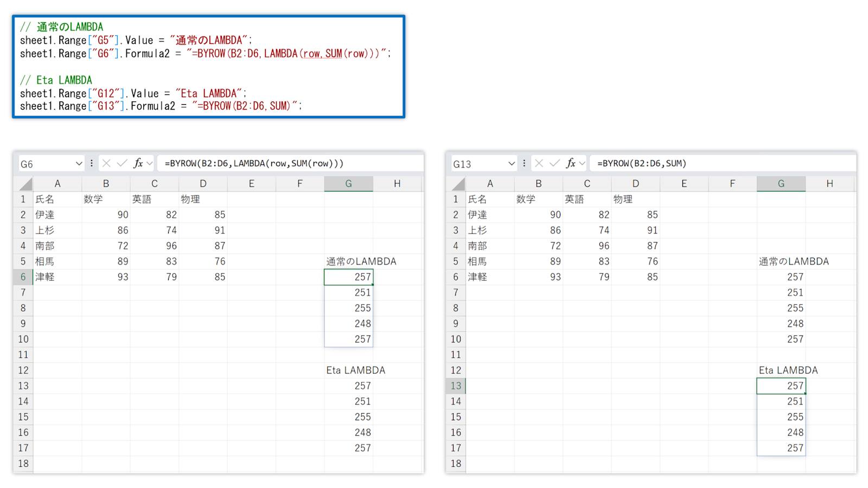
Task: Open the Name Box dropdown showing G13
Action: coord(511,163)
